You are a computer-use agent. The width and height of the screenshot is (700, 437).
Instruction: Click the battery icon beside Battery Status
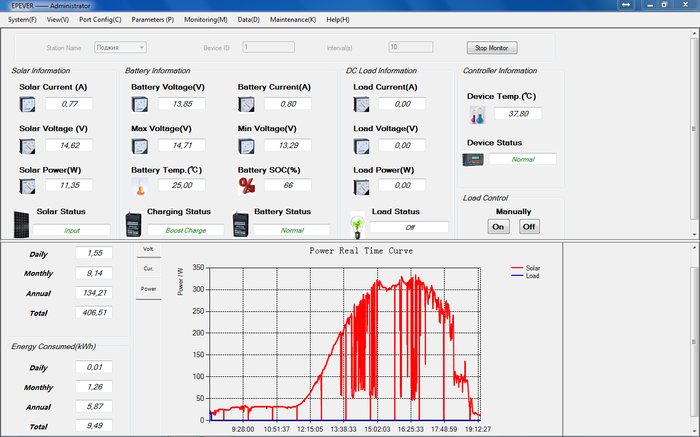point(241,222)
